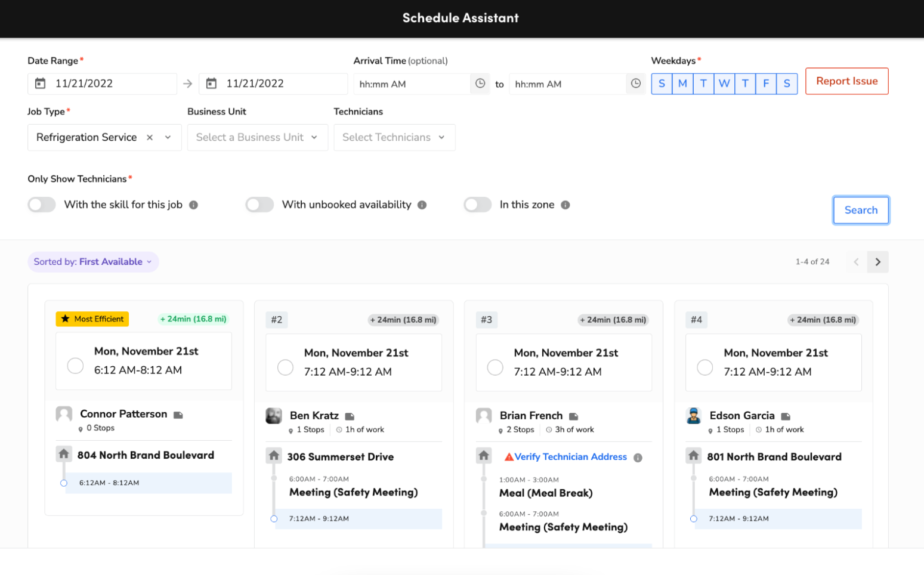Click the clock icon on the second arrival time field
The height and width of the screenshot is (575, 924).
pos(635,84)
